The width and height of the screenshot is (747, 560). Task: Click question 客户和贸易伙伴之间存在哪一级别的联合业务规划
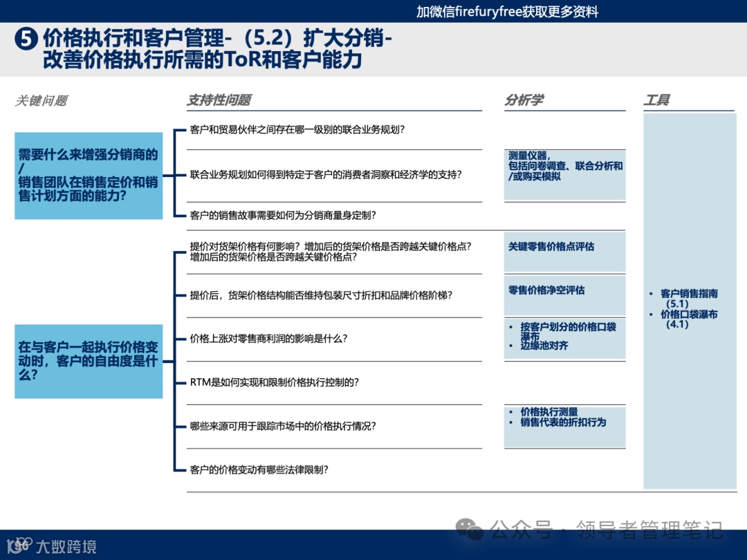tap(297, 129)
